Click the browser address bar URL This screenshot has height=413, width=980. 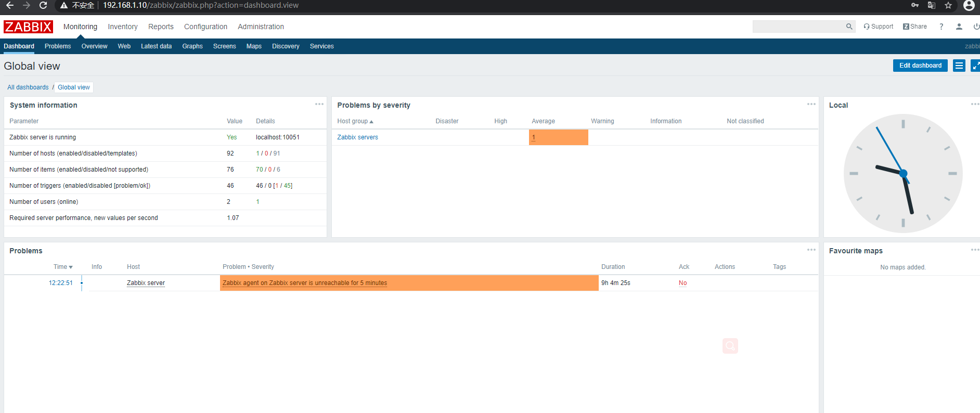[x=201, y=5]
